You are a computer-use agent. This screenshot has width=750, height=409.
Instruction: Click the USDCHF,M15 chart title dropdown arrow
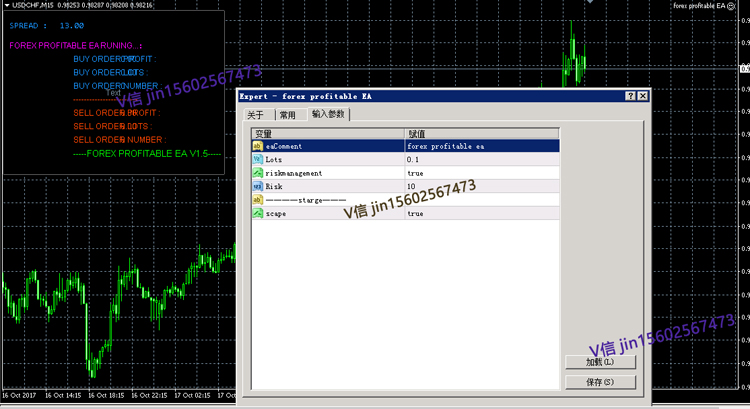click(x=7, y=5)
